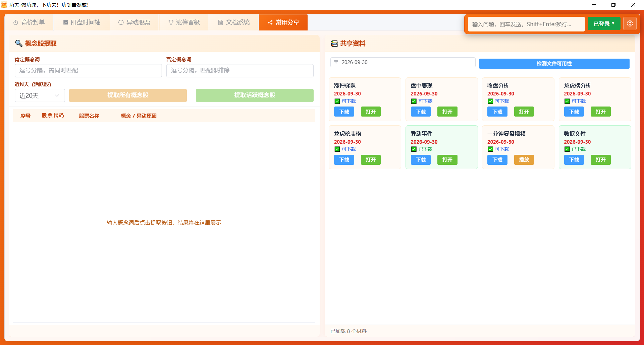Open the 近20天 dropdown

pos(40,95)
